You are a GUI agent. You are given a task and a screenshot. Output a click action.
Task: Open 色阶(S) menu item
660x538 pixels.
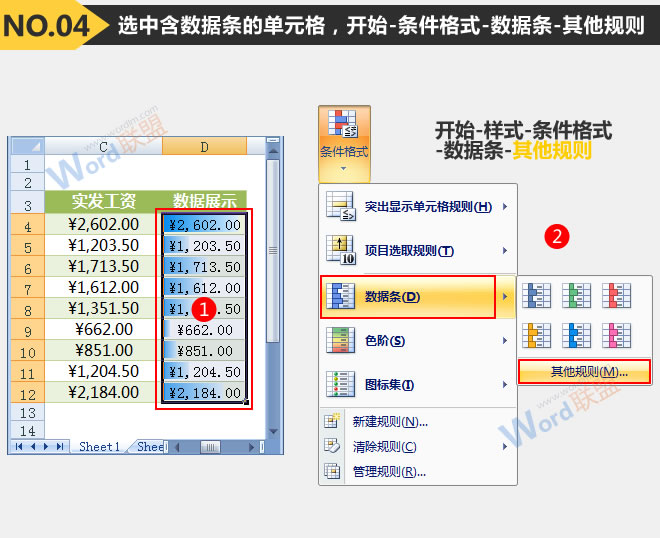[x=418, y=341]
